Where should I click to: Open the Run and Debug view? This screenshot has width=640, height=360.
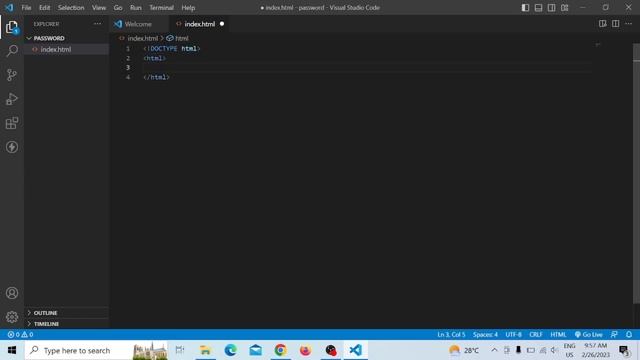(x=12, y=99)
